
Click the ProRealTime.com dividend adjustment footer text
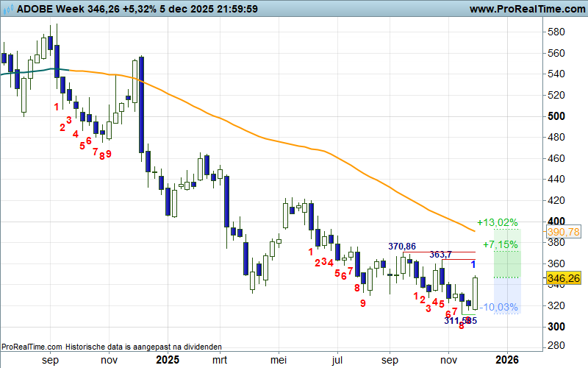(111, 347)
